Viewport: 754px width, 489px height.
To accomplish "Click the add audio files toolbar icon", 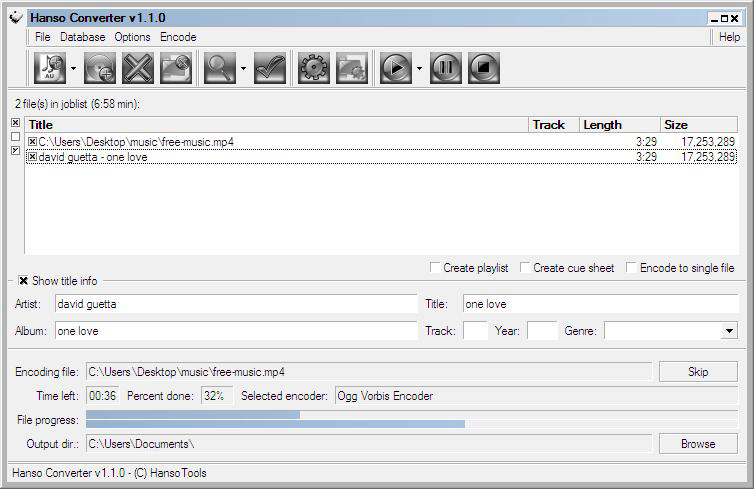I will 50,68.
